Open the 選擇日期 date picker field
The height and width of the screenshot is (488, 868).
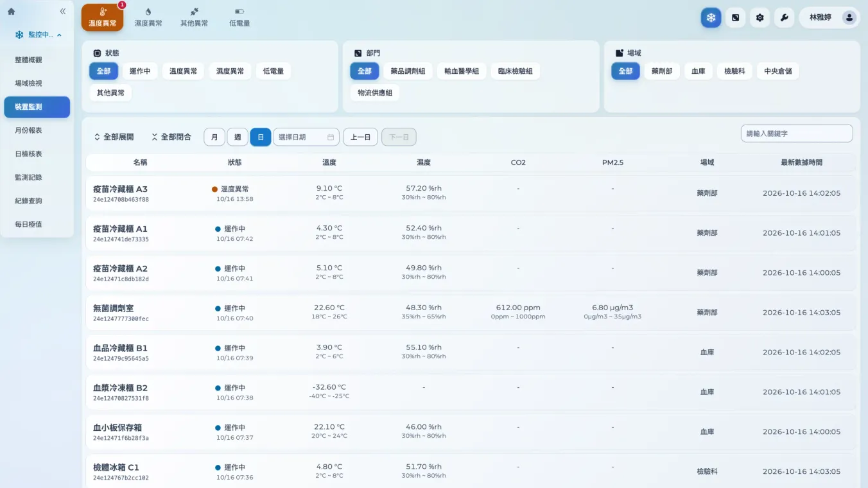click(306, 137)
